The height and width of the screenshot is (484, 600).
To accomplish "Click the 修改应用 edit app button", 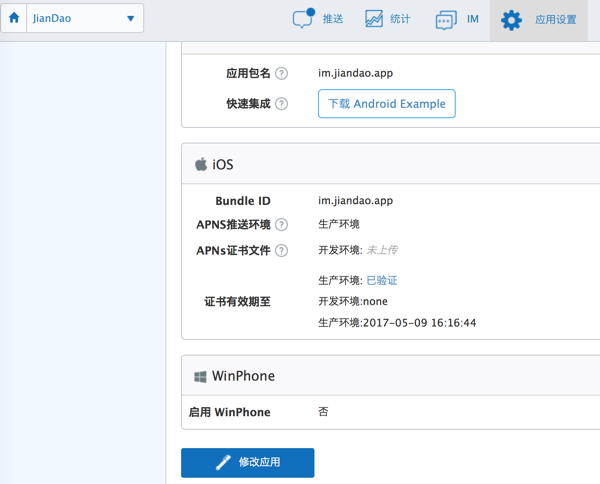I will (x=248, y=463).
